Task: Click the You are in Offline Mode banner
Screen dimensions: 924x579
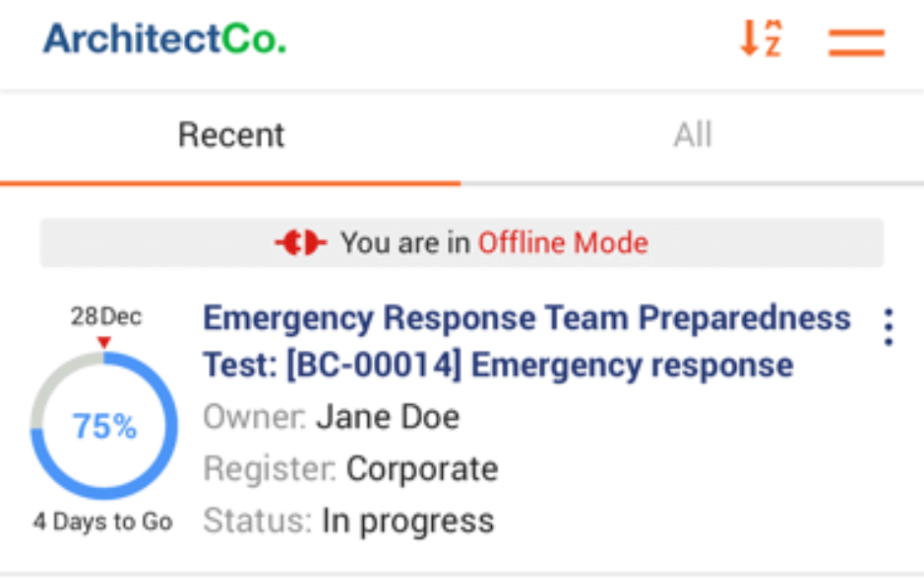Action: (461, 243)
